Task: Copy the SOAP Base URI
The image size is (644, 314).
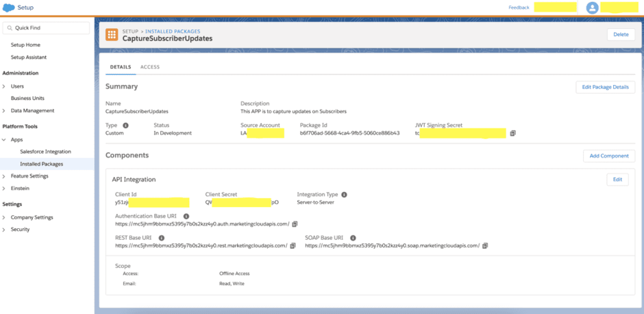Action: 485,245
